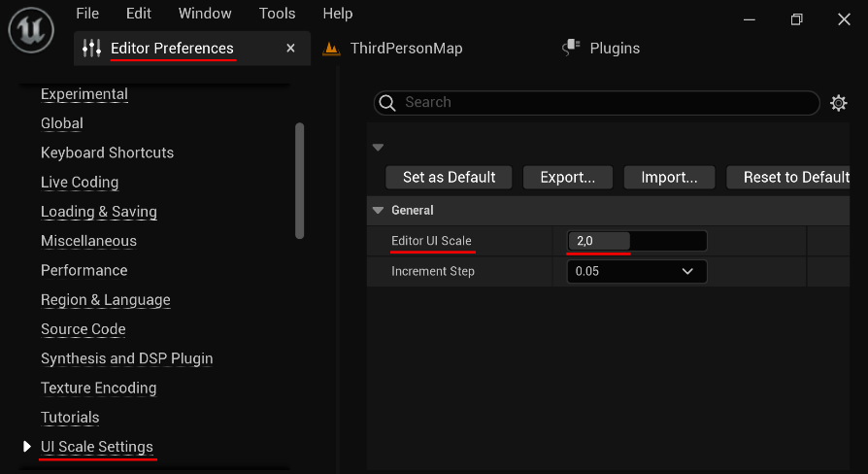The height and width of the screenshot is (474, 868).
Task: Collapse the General section
Action: [x=378, y=211]
